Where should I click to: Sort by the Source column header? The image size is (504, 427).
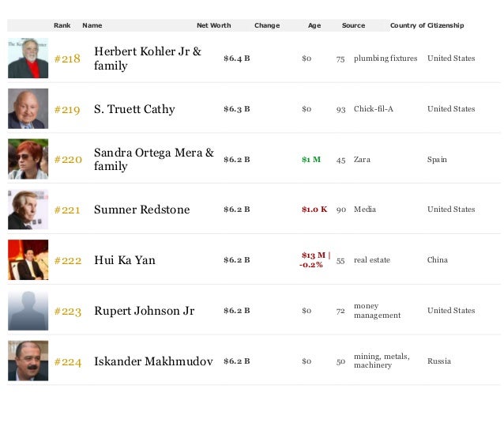click(x=354, y=25)
